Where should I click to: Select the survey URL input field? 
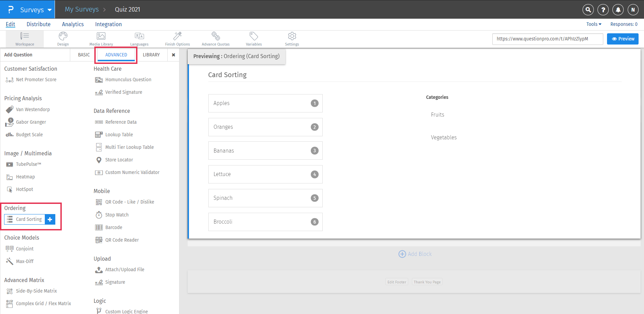547,39
